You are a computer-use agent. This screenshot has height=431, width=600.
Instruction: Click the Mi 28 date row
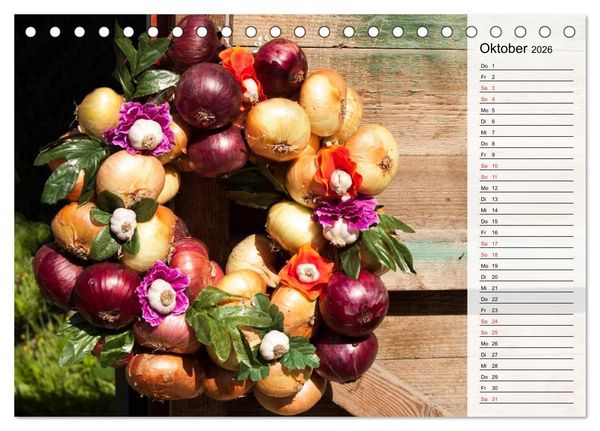tap(527, 366)
